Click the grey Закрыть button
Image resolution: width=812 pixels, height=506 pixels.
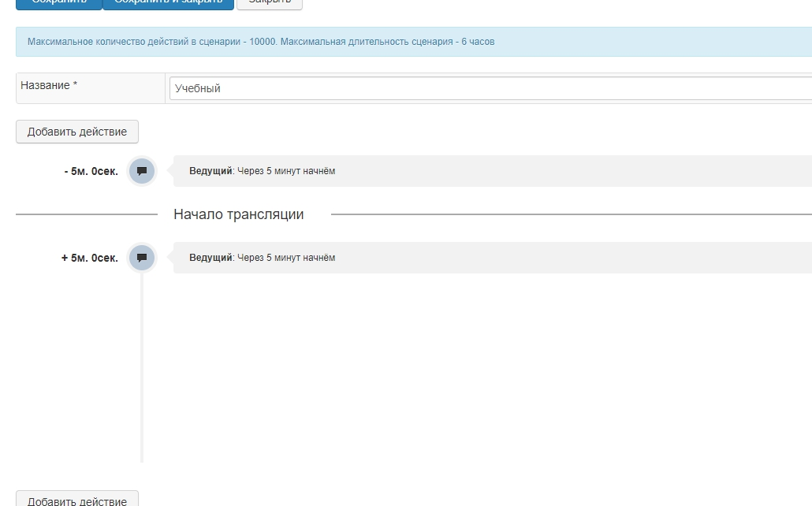(269, 2)
